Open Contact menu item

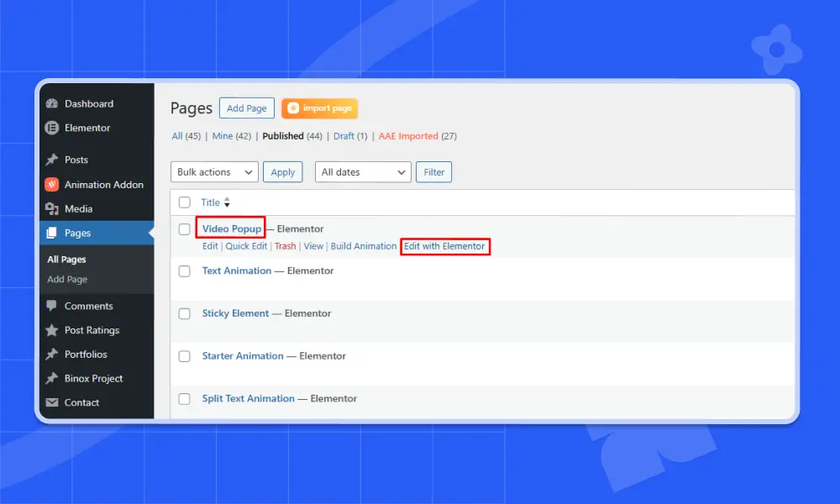coord(82,402)
